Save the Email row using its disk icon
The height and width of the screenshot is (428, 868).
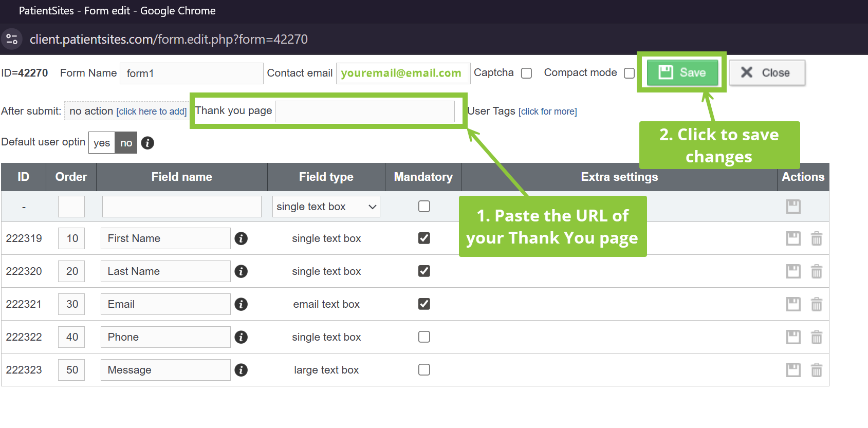coord(793,304)
